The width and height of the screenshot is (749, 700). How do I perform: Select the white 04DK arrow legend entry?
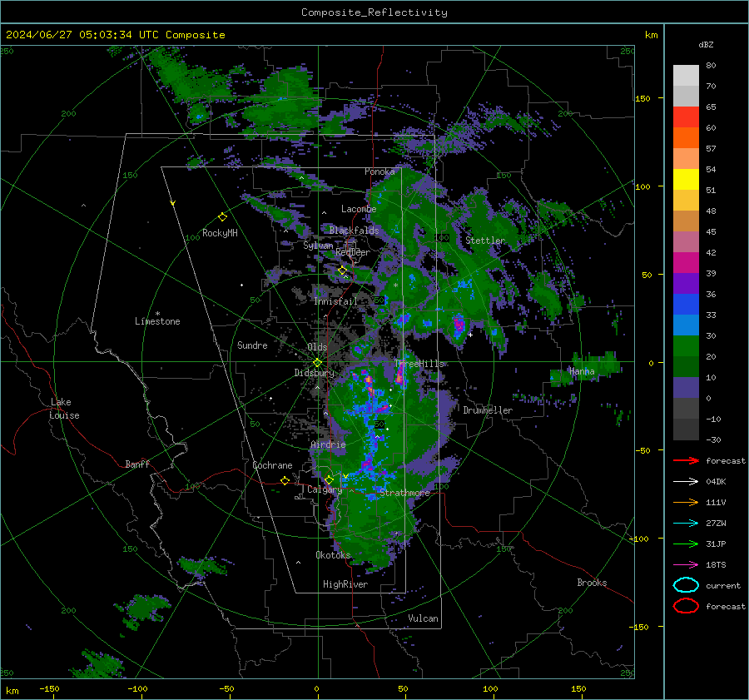(x=686, y=482)
